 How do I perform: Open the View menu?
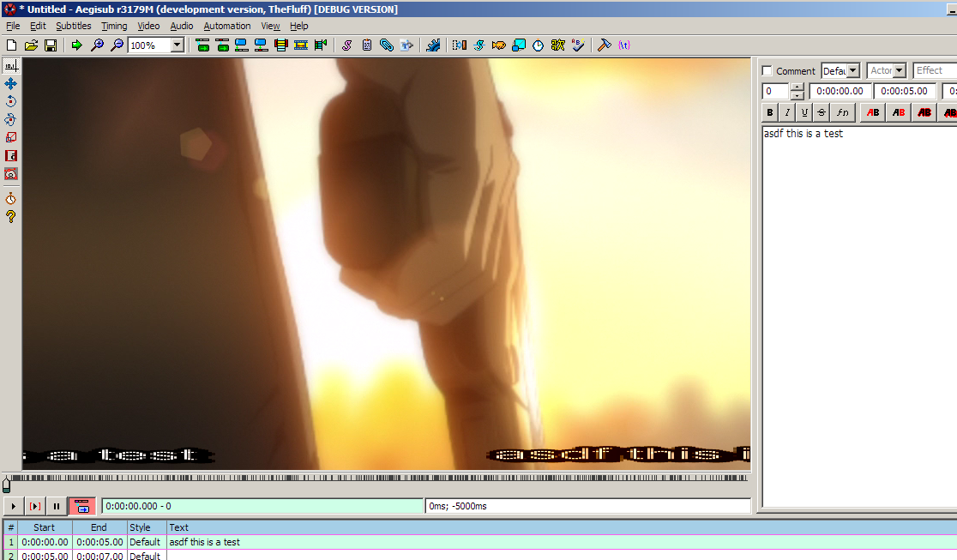(x=270, y=26)
